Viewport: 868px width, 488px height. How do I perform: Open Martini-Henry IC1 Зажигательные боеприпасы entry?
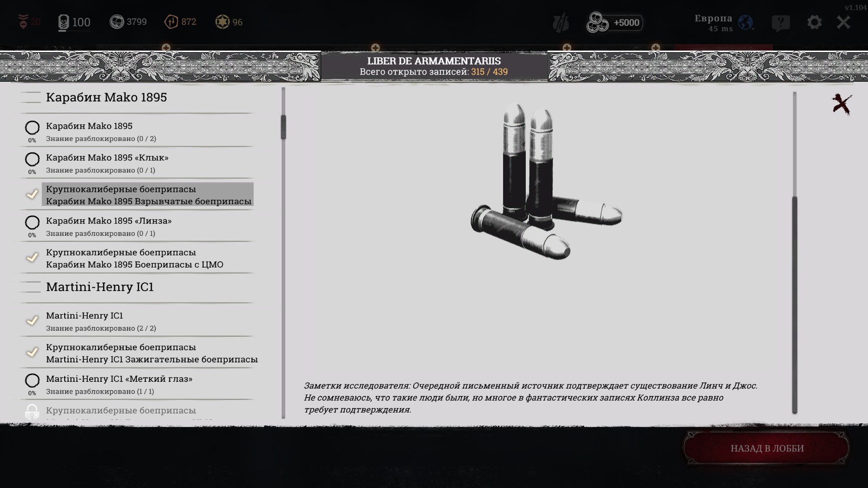[151, 353]
